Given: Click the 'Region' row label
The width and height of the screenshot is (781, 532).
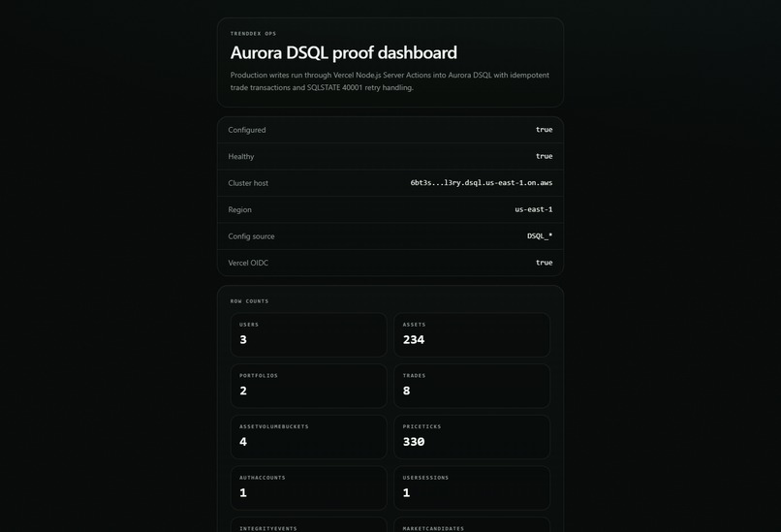Looking at the screenshot, I should point(239,209).
